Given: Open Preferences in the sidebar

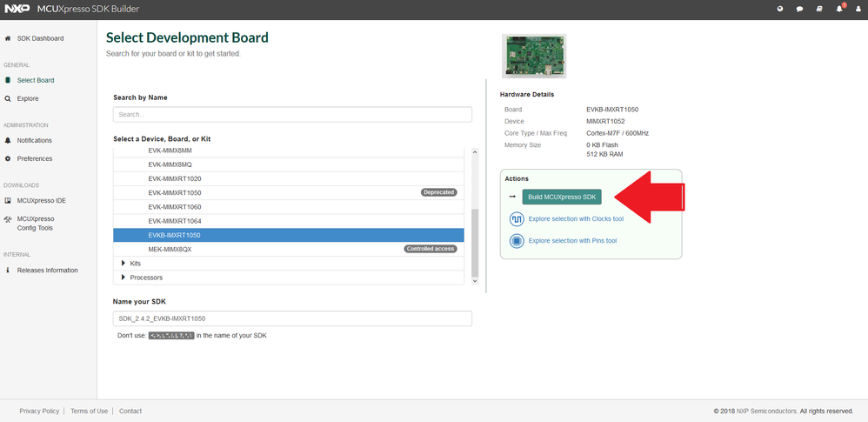Looking at the screenshot, I should tap(35, 158).
